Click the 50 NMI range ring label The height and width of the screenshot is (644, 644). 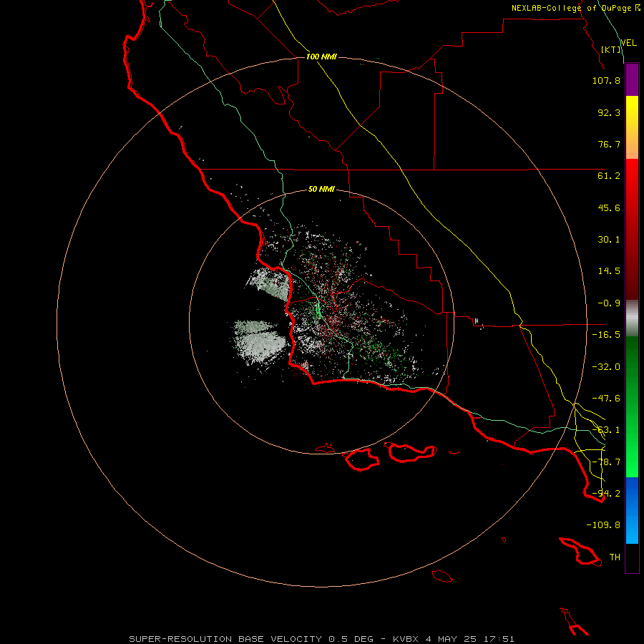(x=321, y=190)
